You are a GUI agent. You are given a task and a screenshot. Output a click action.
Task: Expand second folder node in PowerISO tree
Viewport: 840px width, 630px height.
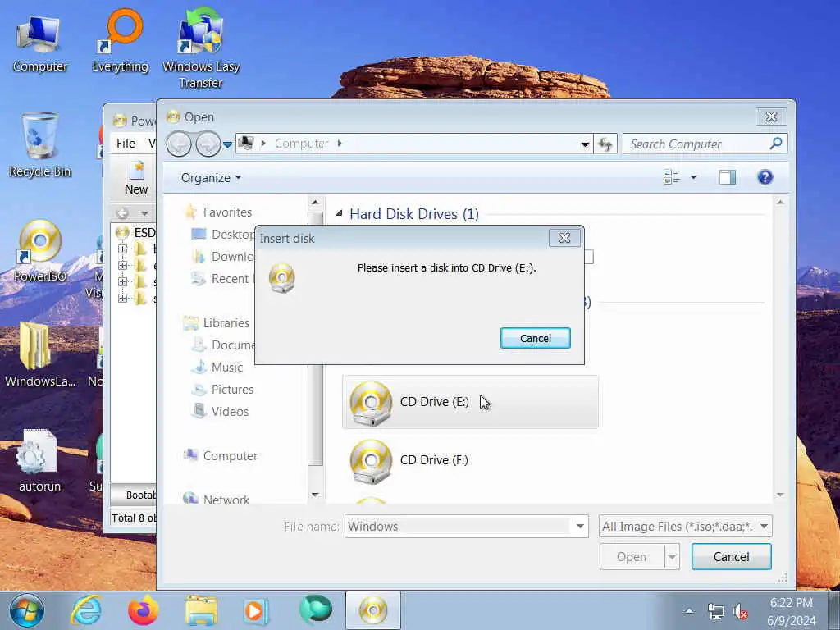123,265
